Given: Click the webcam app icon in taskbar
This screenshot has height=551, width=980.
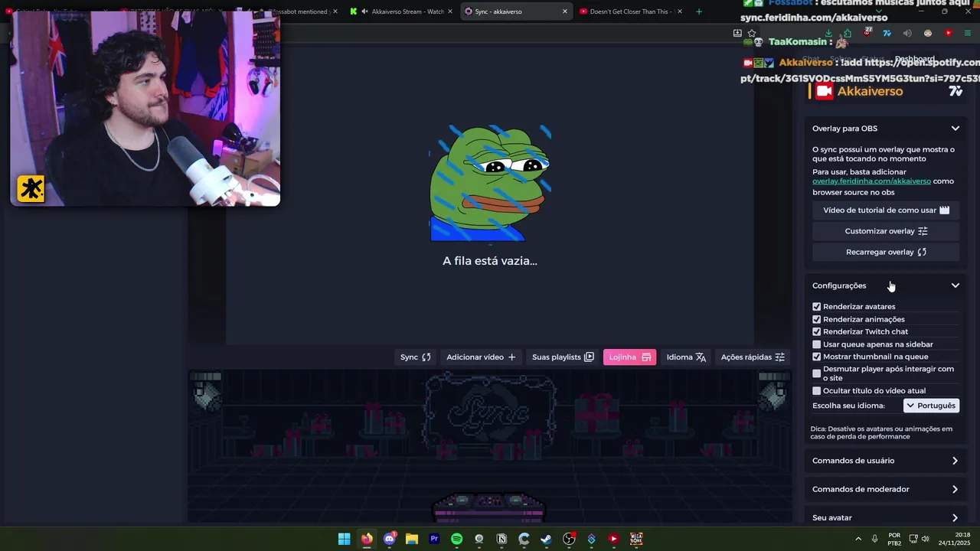Looking at the screenshot, I should [x=479, y=539].
